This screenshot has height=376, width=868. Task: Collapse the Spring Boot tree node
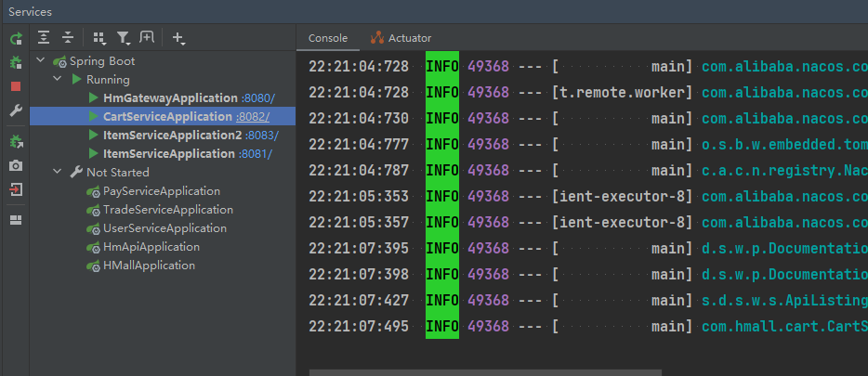point(41,61)
